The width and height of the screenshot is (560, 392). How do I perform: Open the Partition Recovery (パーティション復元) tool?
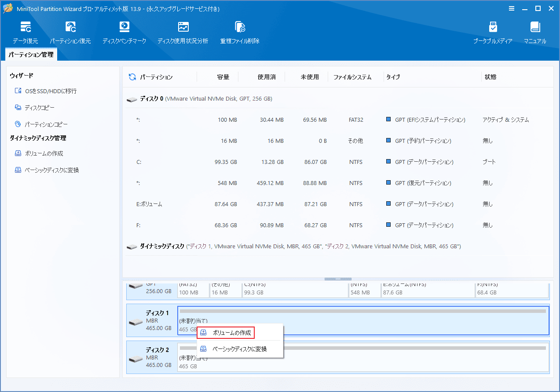click(x=70, y=33)
